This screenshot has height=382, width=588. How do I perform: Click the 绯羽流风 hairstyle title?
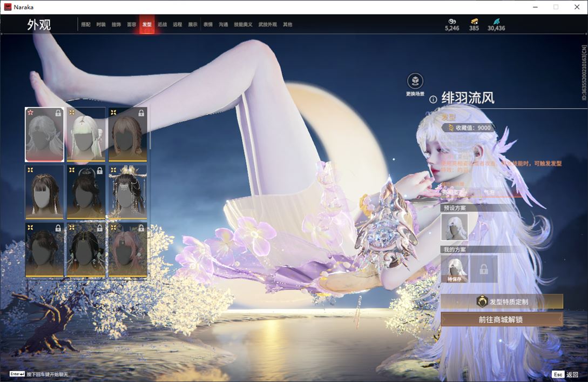pyautogui.click(x=468, y=98)
